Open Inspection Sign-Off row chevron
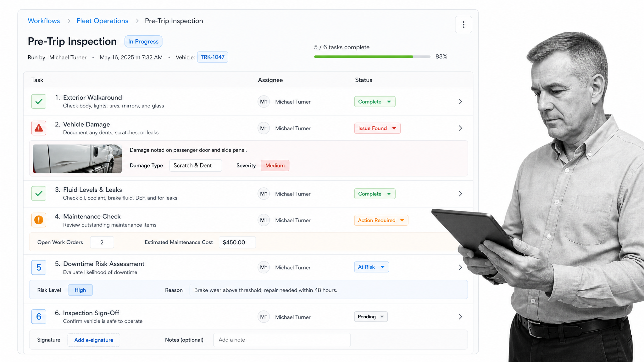Viewport: 644px width, 362px height. click(x=460, y=317)
